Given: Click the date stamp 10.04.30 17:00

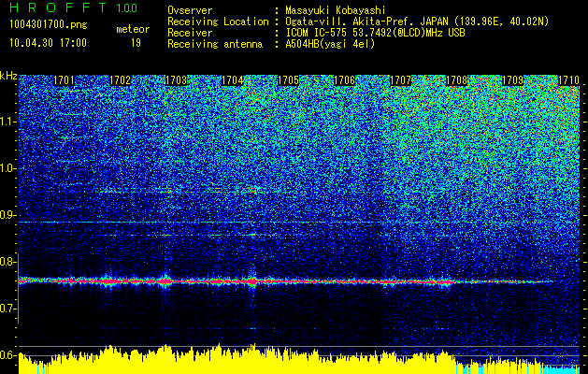Looking at the screenshot, I should tap(49, 43).
